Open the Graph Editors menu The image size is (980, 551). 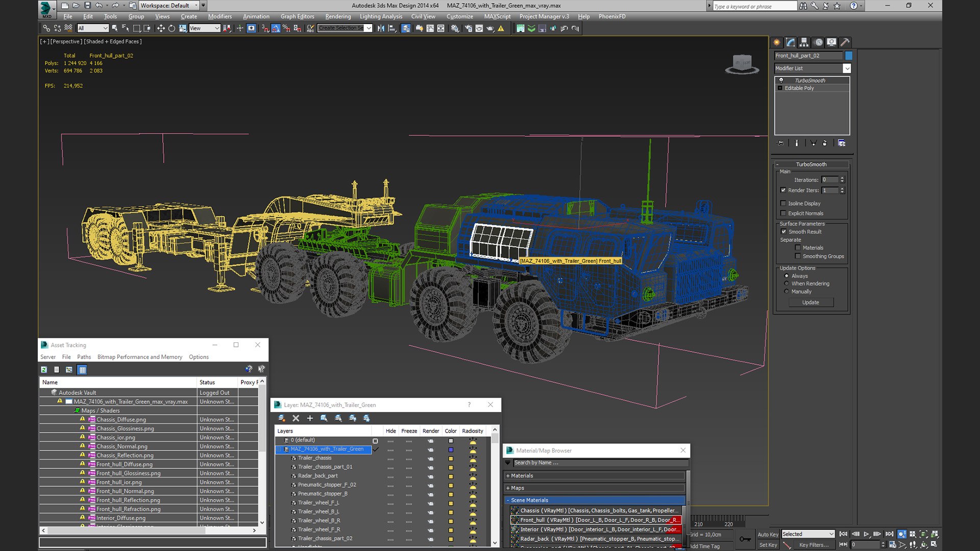click(x=297, y=16)
